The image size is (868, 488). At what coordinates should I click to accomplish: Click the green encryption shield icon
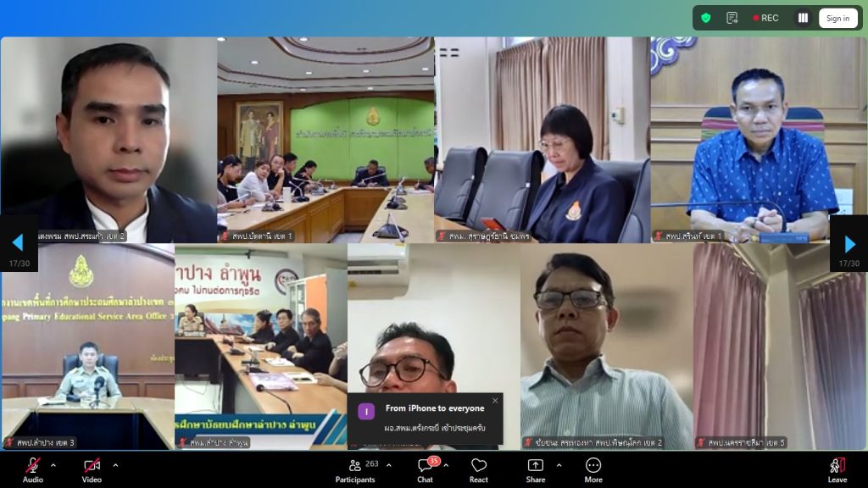click(706, 18)
